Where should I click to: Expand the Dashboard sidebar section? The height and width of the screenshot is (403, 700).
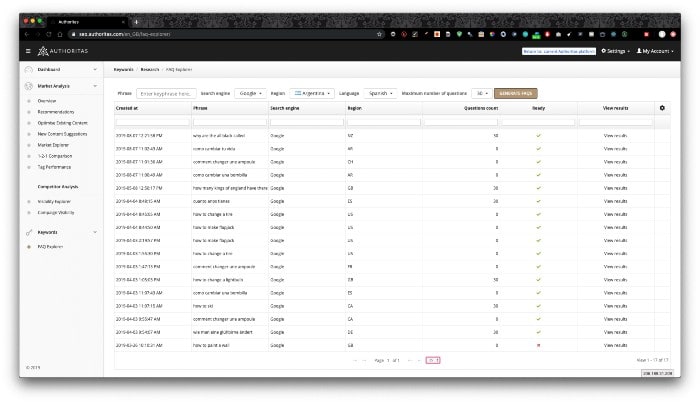(95, 70)
